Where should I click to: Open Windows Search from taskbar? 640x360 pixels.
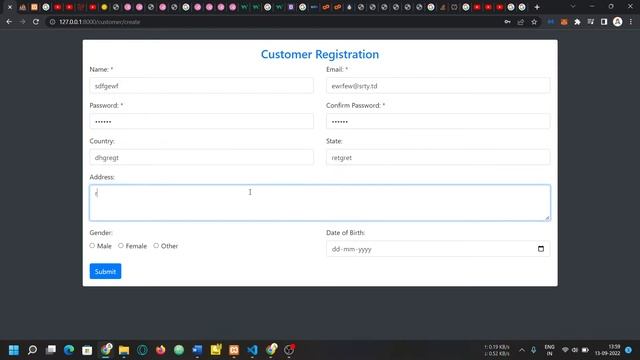[32, 350]
